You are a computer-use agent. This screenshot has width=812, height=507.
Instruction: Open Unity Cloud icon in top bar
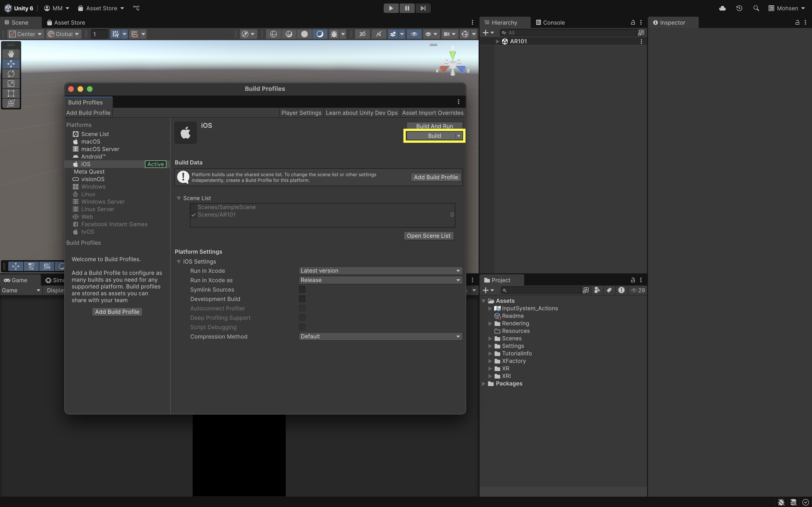pyautogui.click(x=722, y=8)
